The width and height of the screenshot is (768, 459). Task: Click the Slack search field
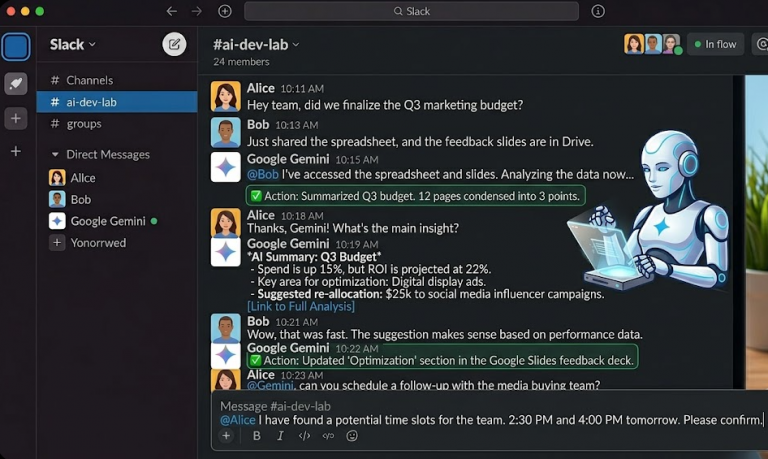click(411, 11)
